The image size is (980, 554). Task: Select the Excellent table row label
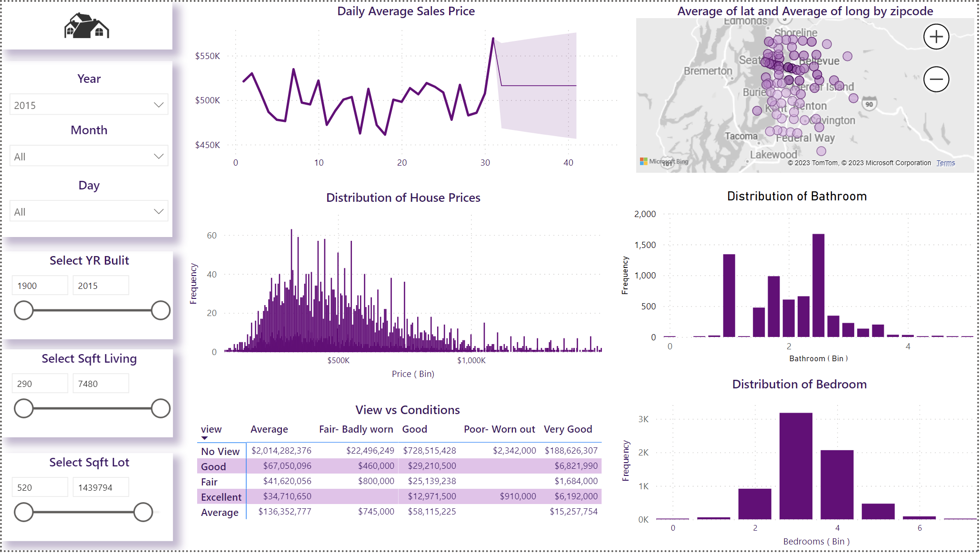coord(221,497)
